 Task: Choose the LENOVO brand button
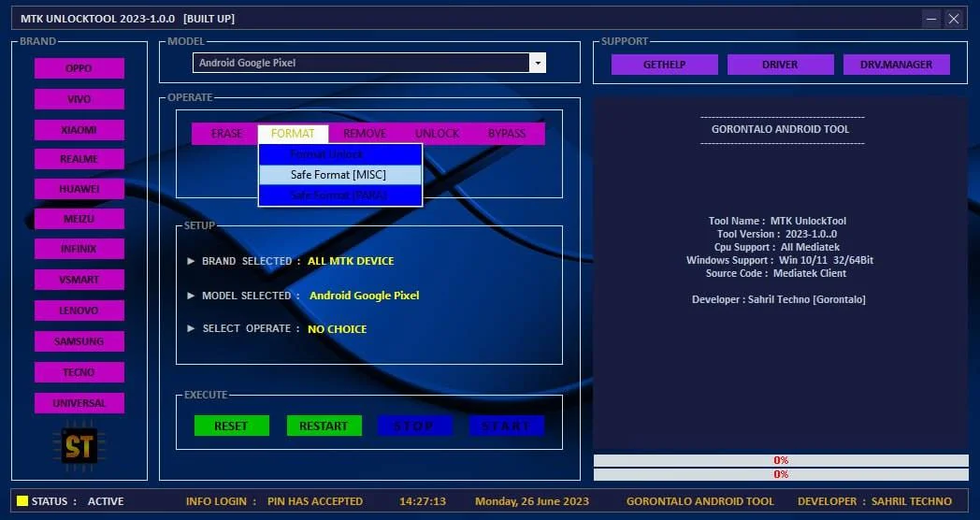tap(79, 310)
